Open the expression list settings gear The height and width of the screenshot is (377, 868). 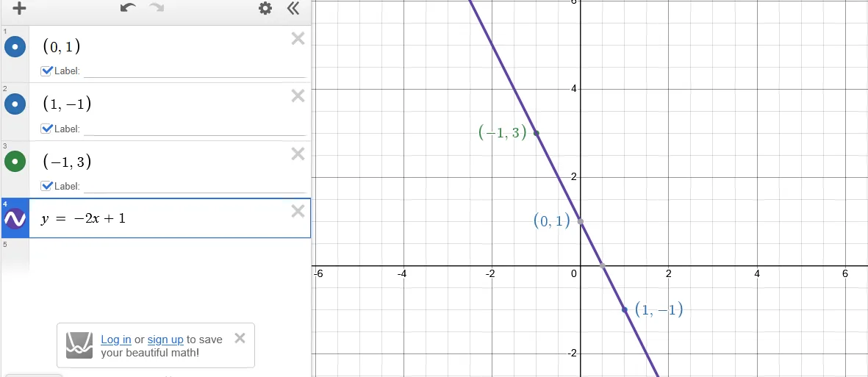tap(265, 8)
